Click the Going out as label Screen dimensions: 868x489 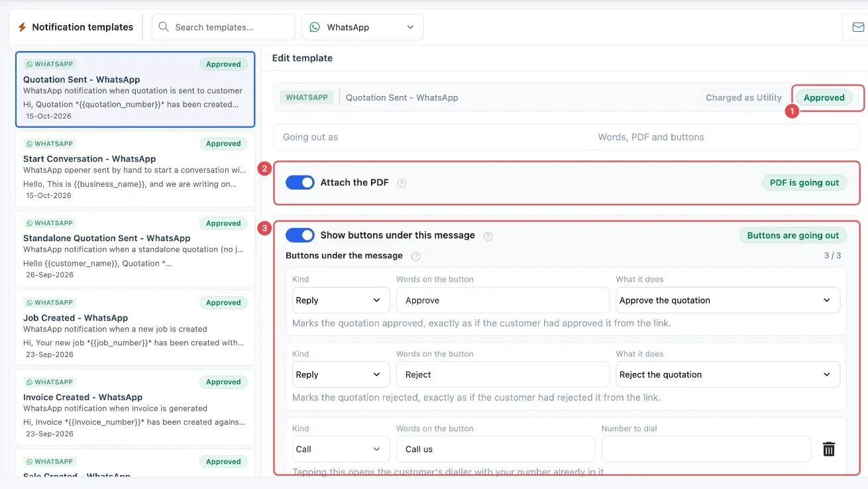[310, 137]
